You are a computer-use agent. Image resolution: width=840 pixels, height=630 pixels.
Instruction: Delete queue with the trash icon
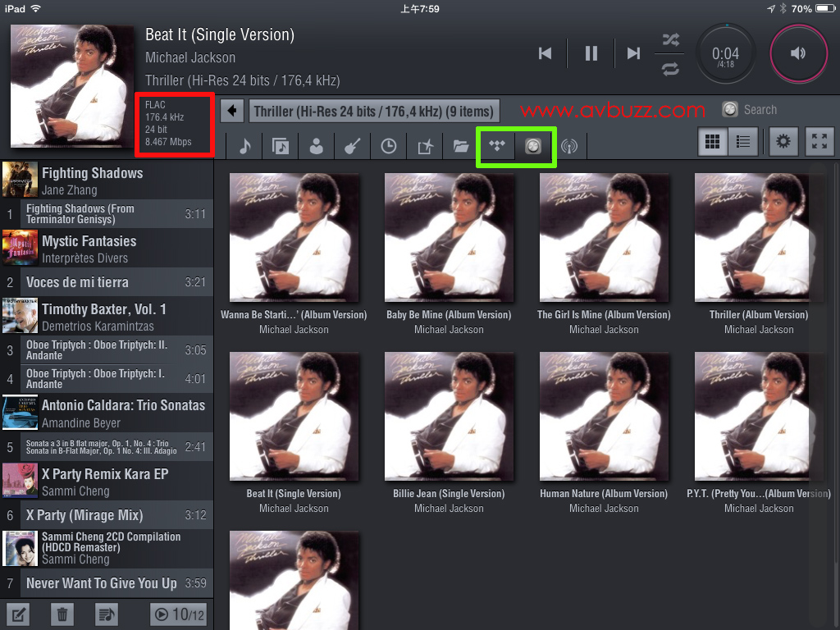click(x=62, y=614)
